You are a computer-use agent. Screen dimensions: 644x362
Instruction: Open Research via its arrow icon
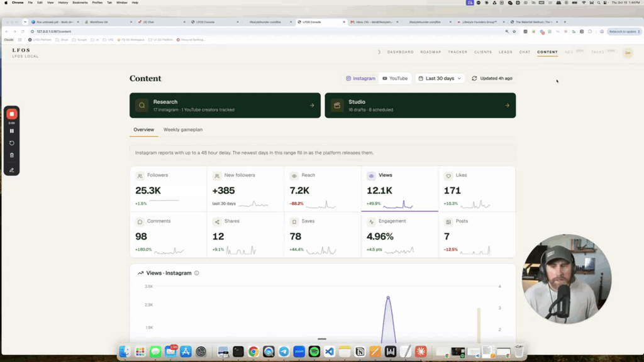click(312, 106)
